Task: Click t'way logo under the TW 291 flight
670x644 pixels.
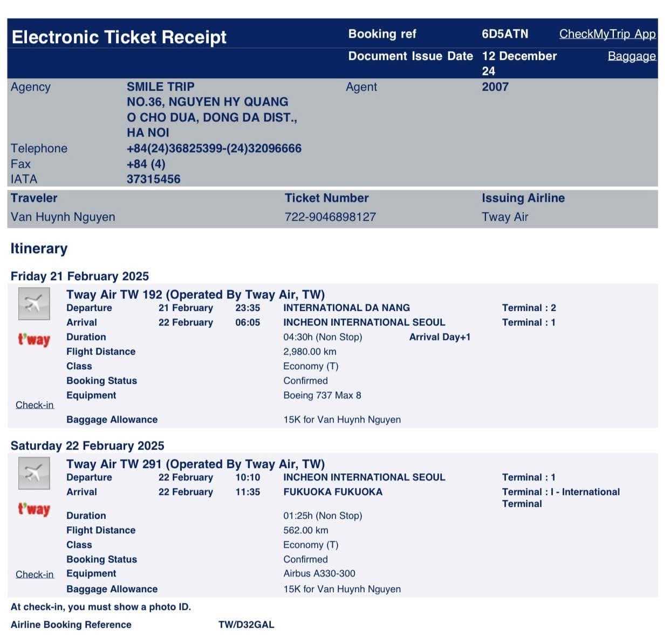Action: click(34, 509)
